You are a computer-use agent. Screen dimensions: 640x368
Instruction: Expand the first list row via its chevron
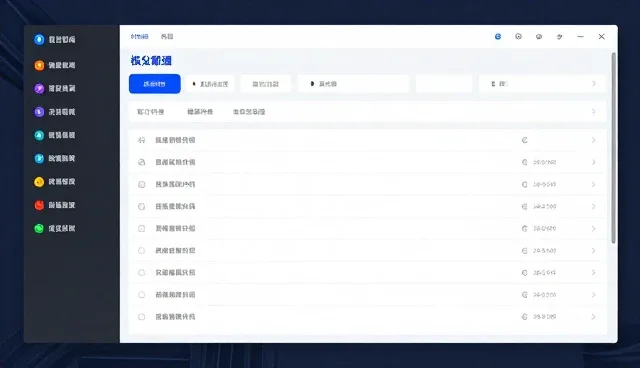(x=594, y=140)
